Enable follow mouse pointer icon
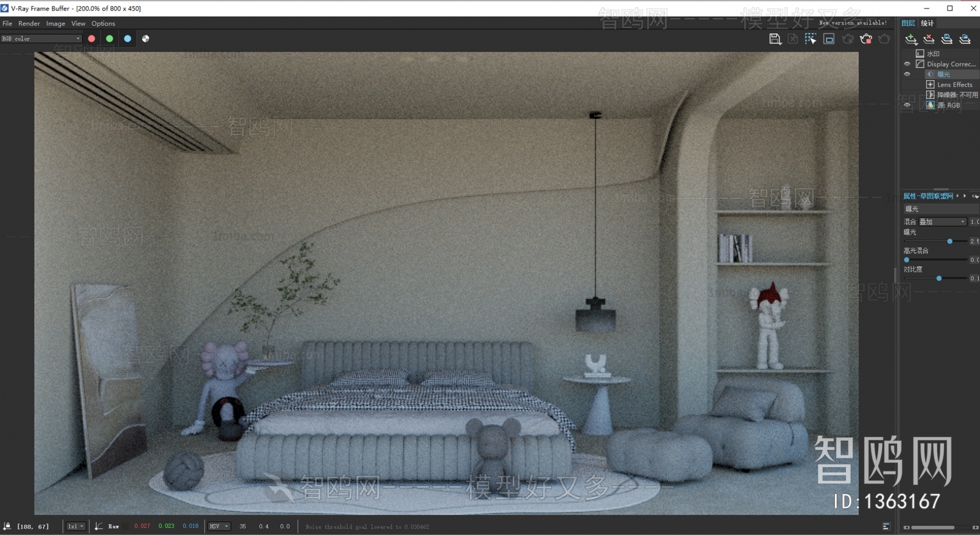This screenshot has width=980, height=535. coord(811,39)
